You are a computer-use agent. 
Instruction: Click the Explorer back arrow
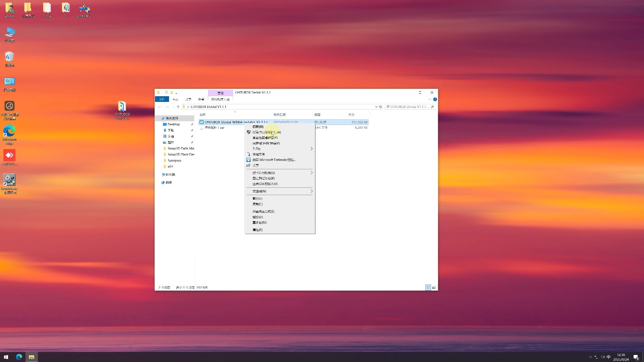pyautogui.click(x=160, y=107)
